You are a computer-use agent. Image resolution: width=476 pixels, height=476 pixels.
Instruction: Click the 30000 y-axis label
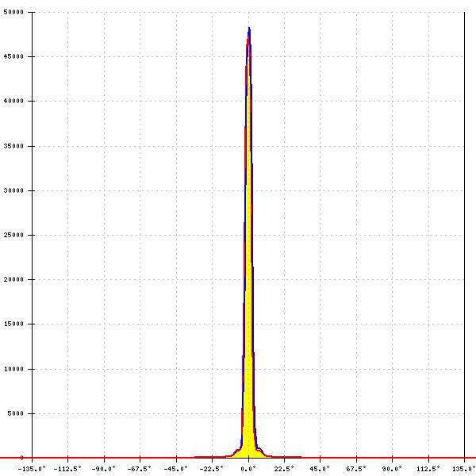13,190
